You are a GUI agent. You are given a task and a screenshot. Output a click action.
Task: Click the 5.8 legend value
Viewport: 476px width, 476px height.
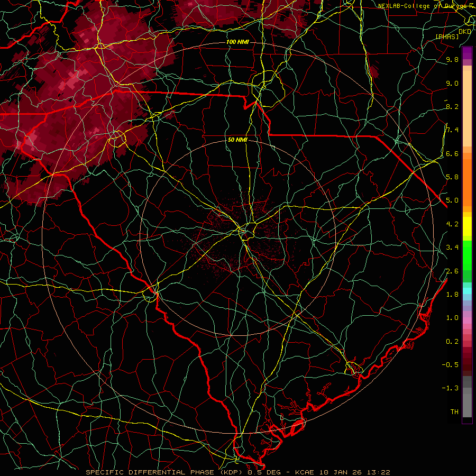[452, 177]
